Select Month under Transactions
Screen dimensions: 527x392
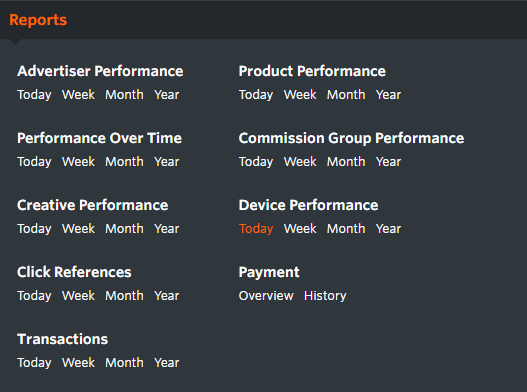(x=124, y=362)
